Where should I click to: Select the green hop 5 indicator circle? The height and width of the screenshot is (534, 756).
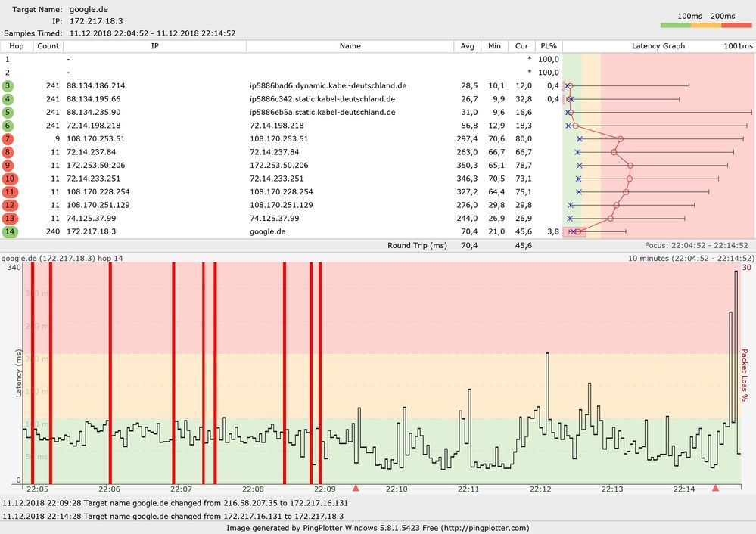click(x=7, y=112)
